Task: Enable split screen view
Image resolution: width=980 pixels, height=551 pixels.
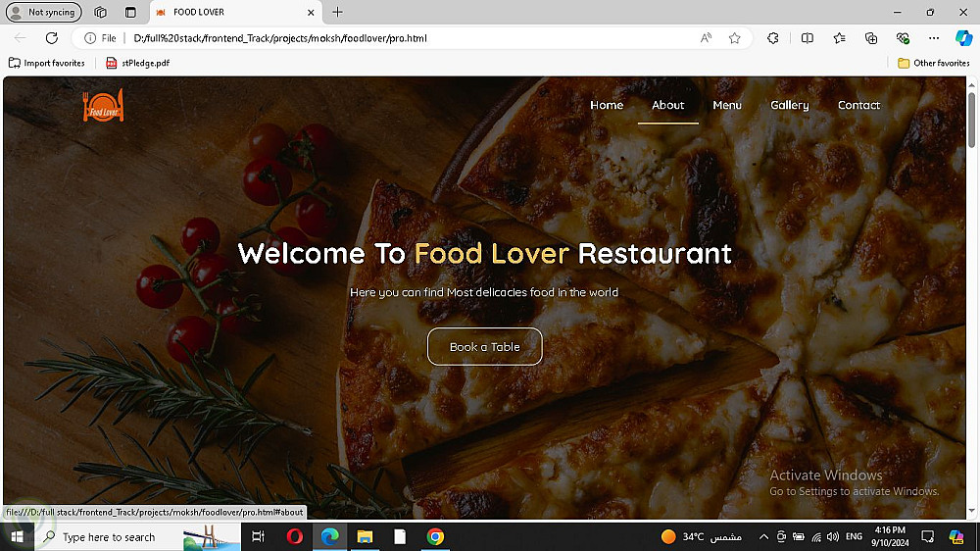Action: [807, 38]
